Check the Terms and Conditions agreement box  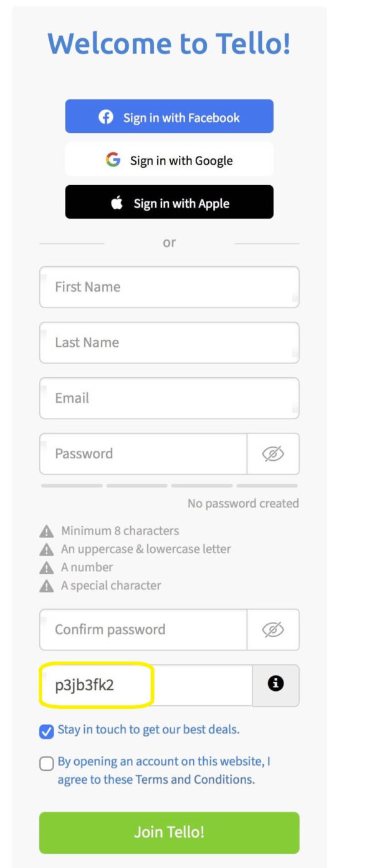46,763
